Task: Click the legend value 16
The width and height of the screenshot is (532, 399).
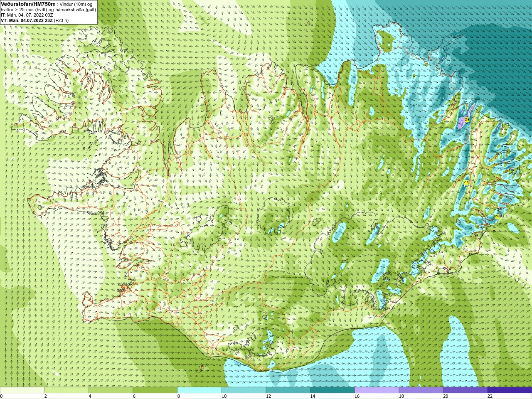Action: pos(357,397)
